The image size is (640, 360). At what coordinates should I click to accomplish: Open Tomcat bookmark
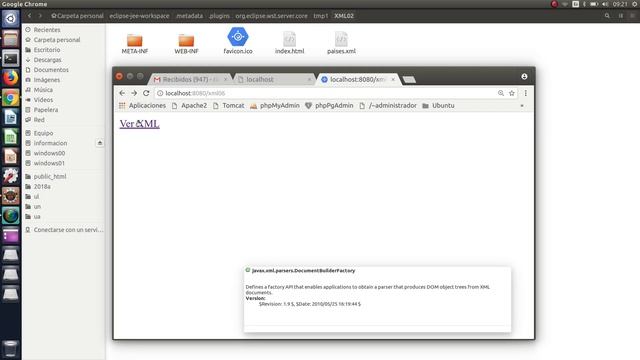coord(229,106)
